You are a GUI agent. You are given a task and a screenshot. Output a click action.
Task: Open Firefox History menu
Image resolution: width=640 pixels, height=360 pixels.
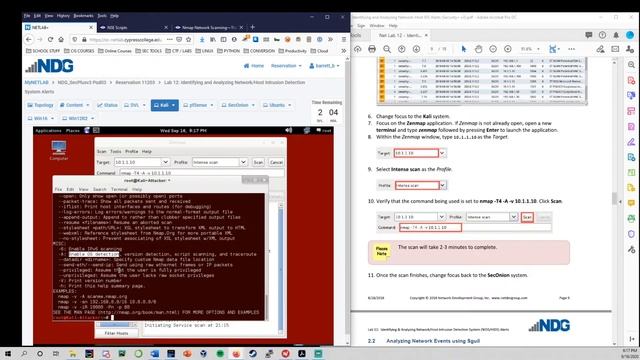point(63,16)
